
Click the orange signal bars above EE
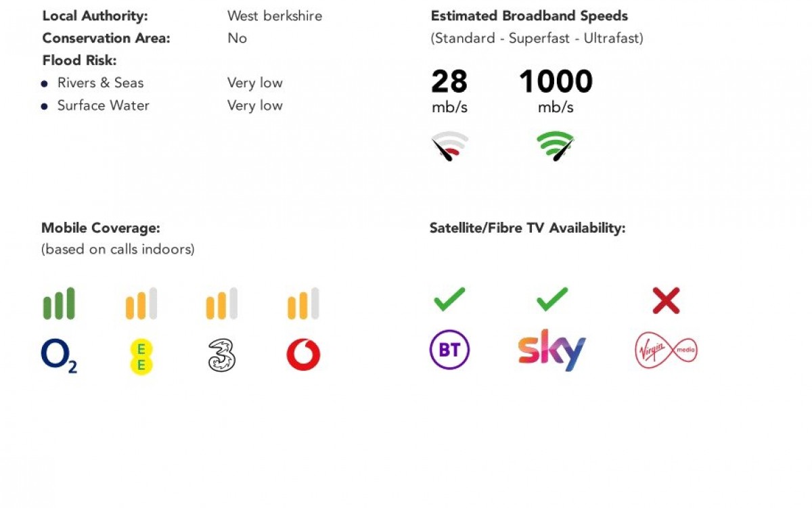tap(141, 304)
